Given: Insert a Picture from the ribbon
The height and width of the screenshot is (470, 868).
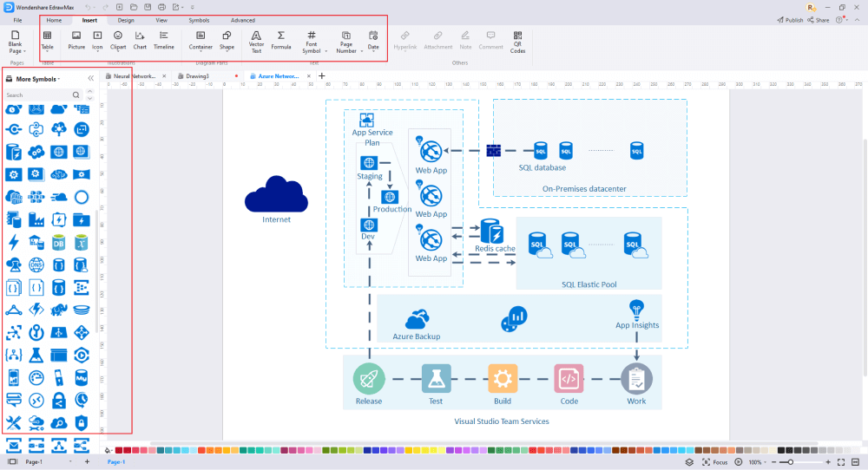Looking at the screenshot, I should coord(76,41).
